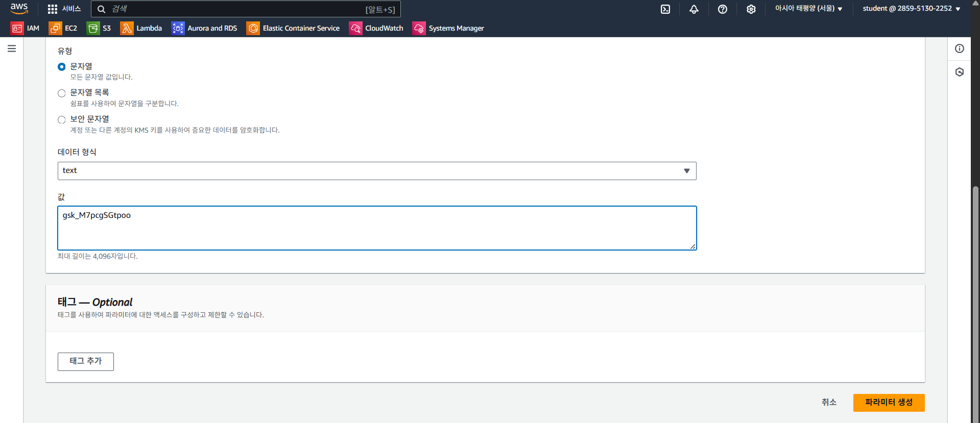This screenshot has height=423, width=980.
Task: Expand the left hamburger navigation menu
Action: coord(12,48)
